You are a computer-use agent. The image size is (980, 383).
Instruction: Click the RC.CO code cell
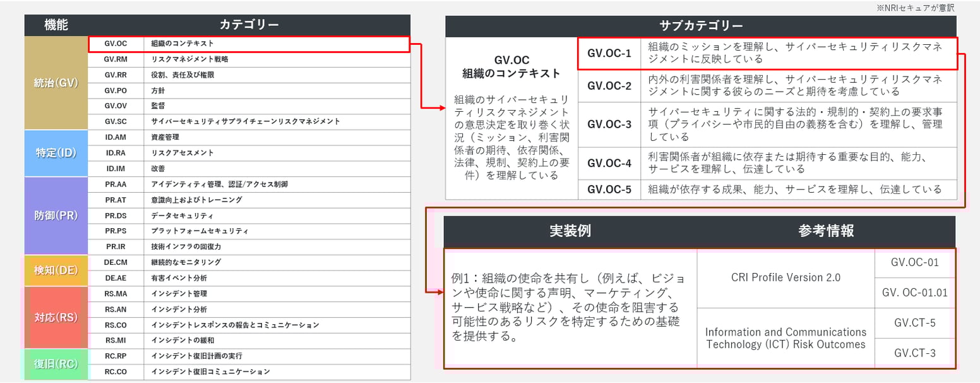tap(116, 372)
